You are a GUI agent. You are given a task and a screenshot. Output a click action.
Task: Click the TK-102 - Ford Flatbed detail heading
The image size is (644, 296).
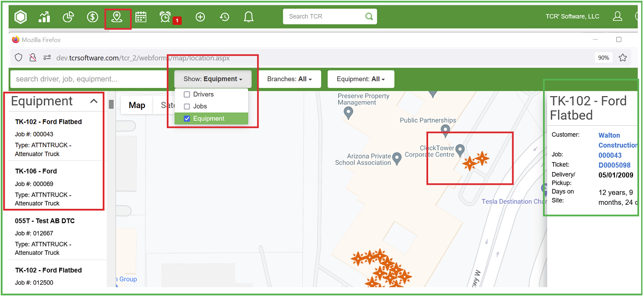(x=588, y=108)
